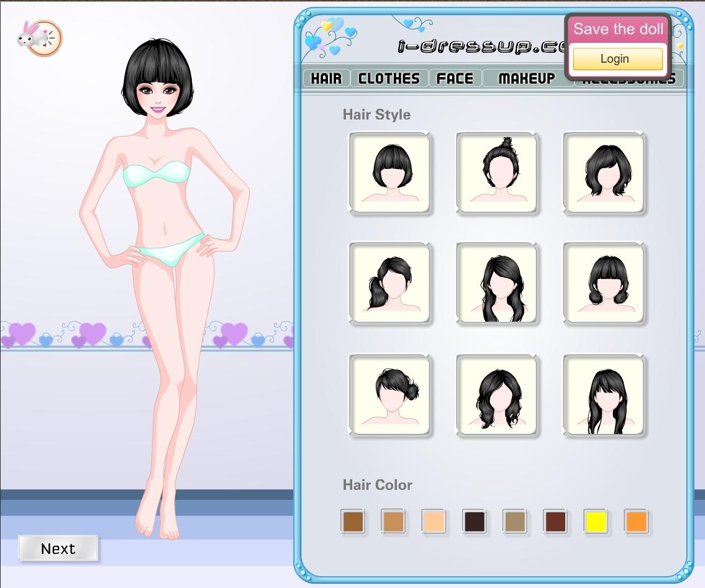Screen dimensions: 705x588
Task: Select the darkest black-brown hair color
Action: coord(474,522)
